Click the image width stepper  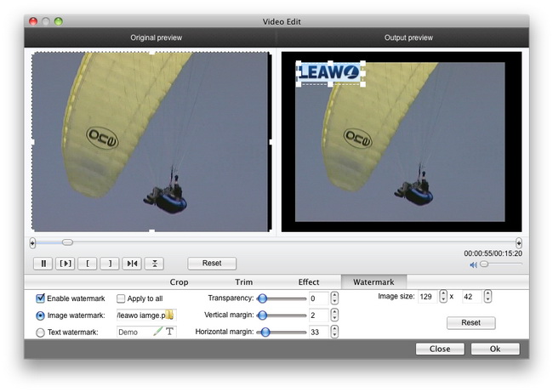pyautogui.click(x=443, y=296)
